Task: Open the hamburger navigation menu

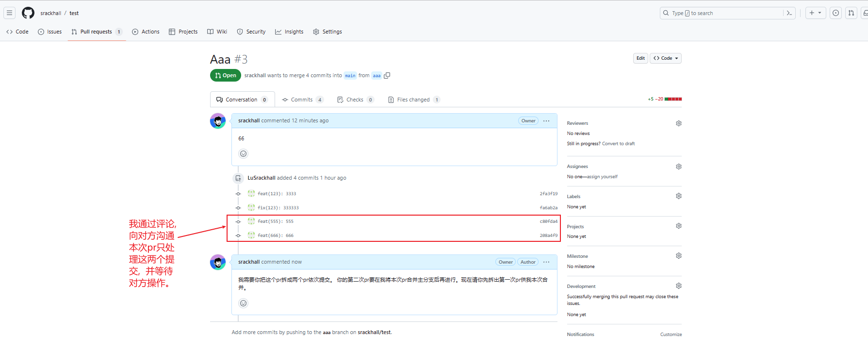Action: click(x=9, y=13)
